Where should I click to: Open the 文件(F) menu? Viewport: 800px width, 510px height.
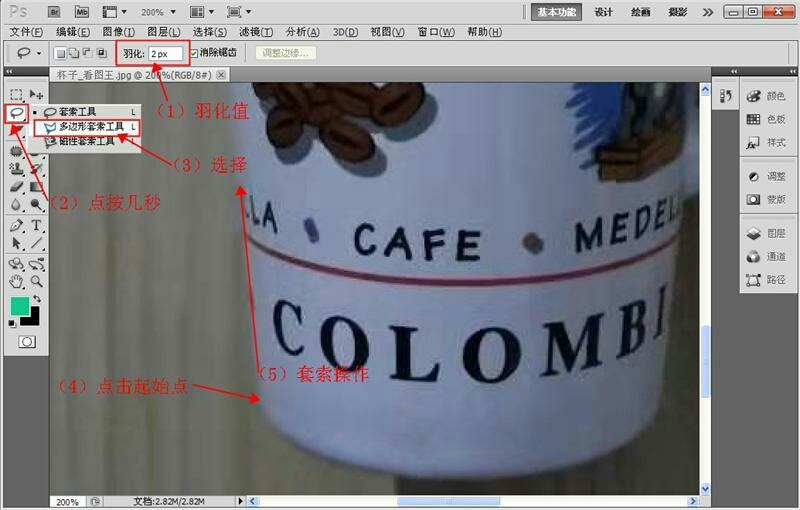coord(27,32)
